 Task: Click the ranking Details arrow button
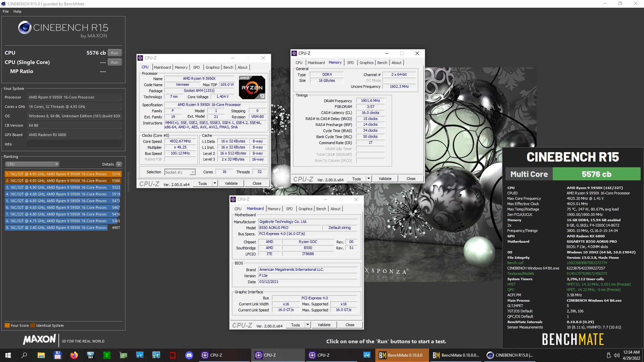pos(119,164)
